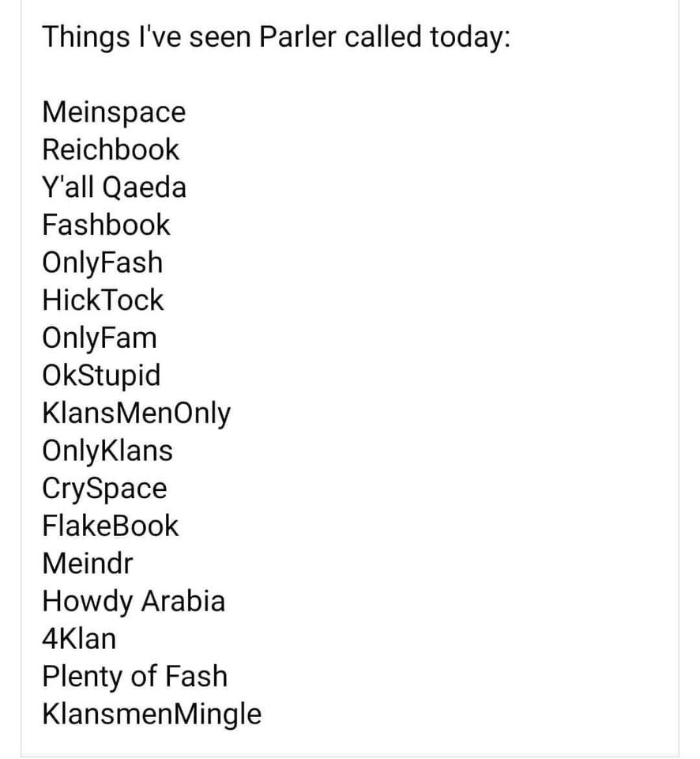Click the heading 'Things I've seen Parler called today'

pyautogui.click(x=276, y=37)
